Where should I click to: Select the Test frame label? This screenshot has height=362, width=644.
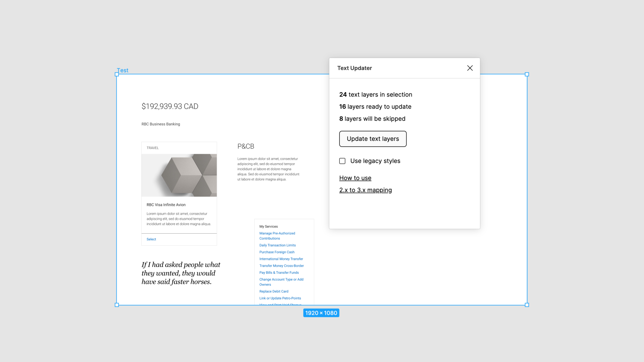(x=123, y=70)
